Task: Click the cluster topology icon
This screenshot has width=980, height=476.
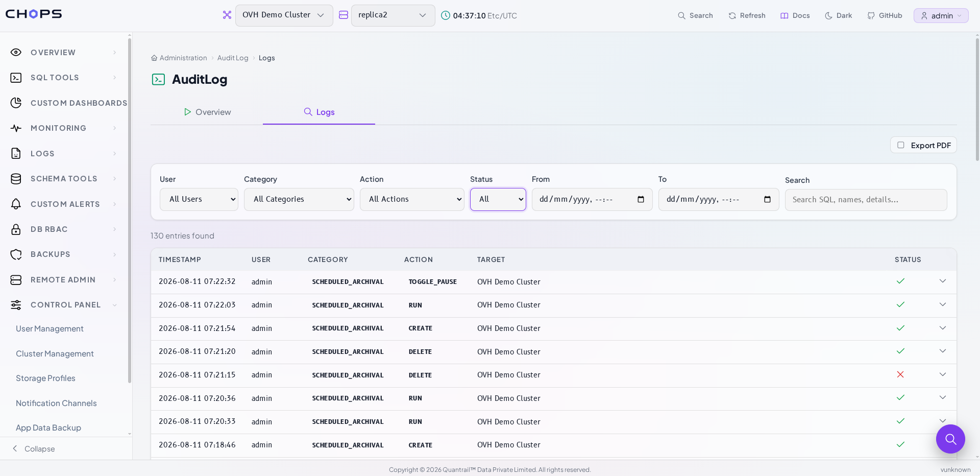Action: [227, 15]
